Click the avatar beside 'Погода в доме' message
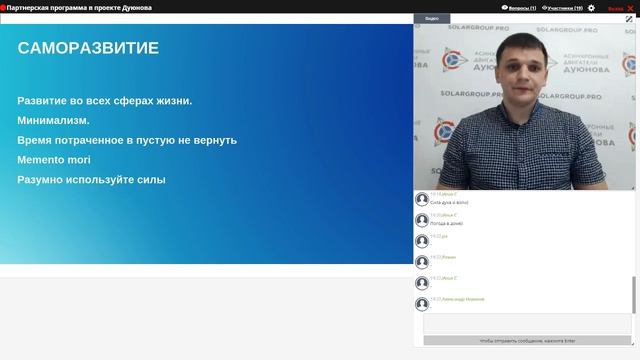 tap(422, 220)
